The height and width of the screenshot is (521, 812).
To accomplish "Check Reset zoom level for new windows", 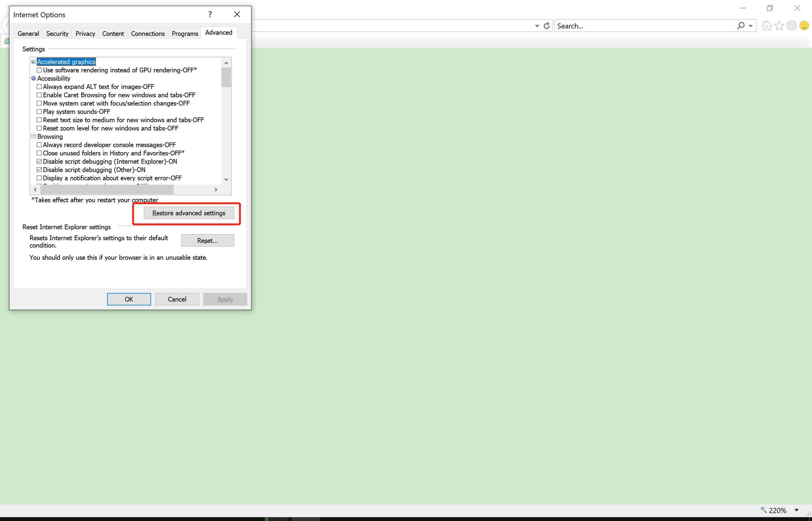I will [x=39, y=128].
